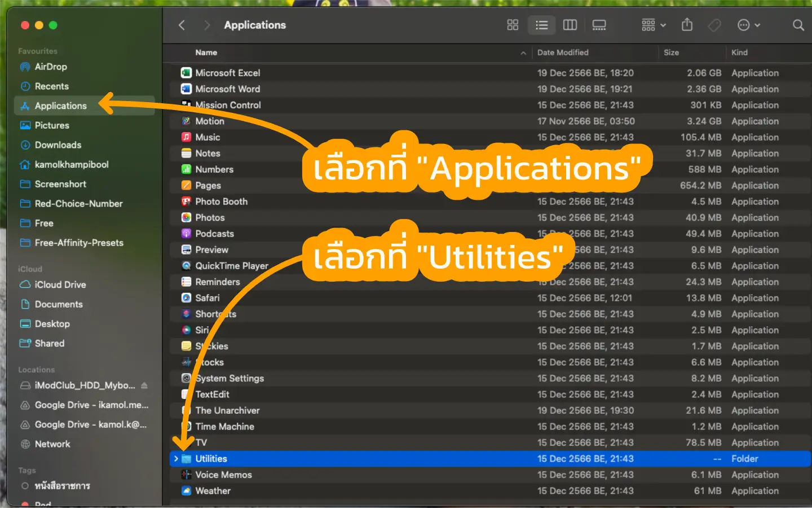This screenshot has height=508, width=812.
Task: Open the kamolkhampibool home folder
Action: click(x=84, y=164)
